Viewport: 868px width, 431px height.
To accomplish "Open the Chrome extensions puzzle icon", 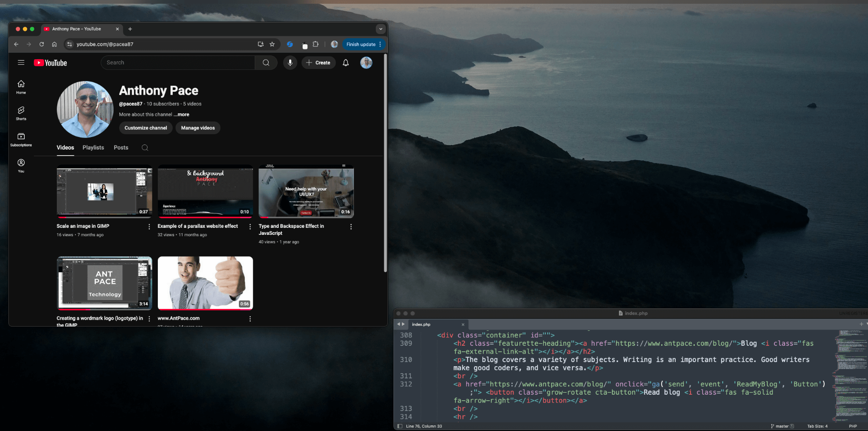I will pos(316,44).
